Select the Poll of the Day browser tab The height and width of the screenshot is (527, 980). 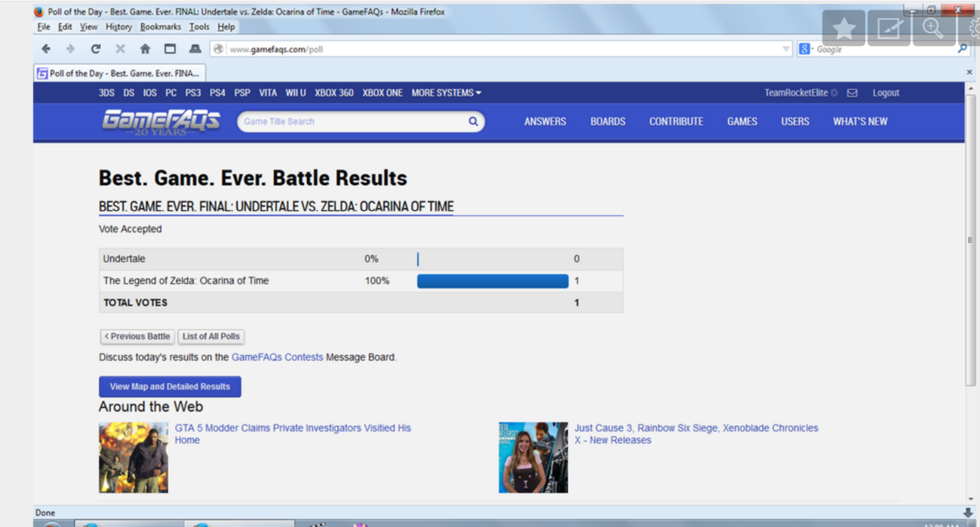coord(119,73)
